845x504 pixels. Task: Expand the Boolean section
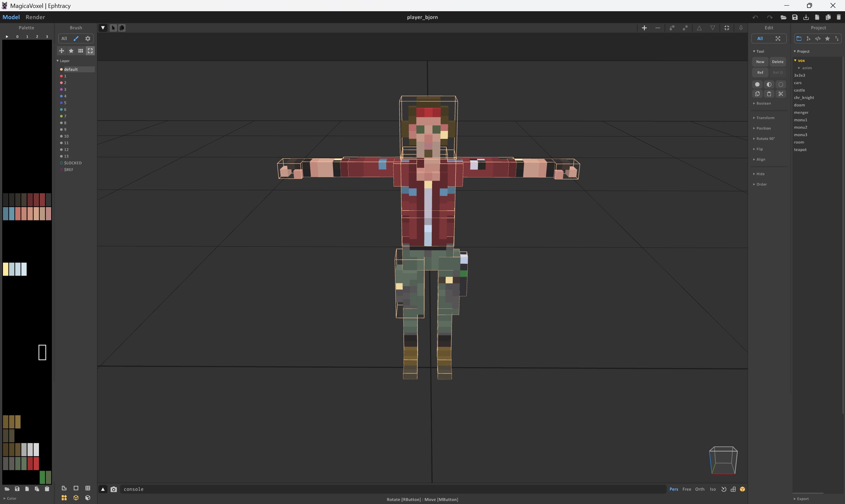pyautogui.click(x=763, y=103)
